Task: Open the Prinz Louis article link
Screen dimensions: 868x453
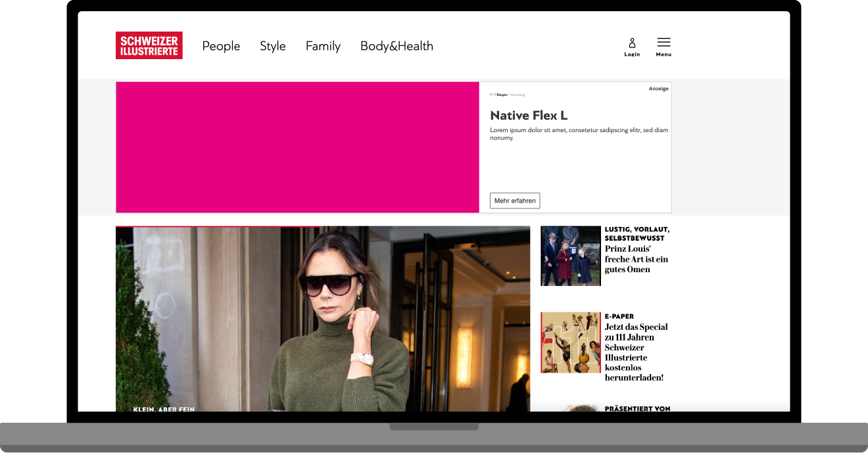Action: 636,258
